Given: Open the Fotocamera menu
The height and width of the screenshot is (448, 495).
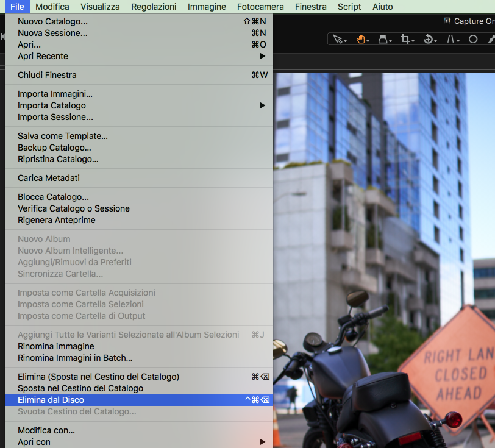Looking at the screenshot, I should [260, 7].
